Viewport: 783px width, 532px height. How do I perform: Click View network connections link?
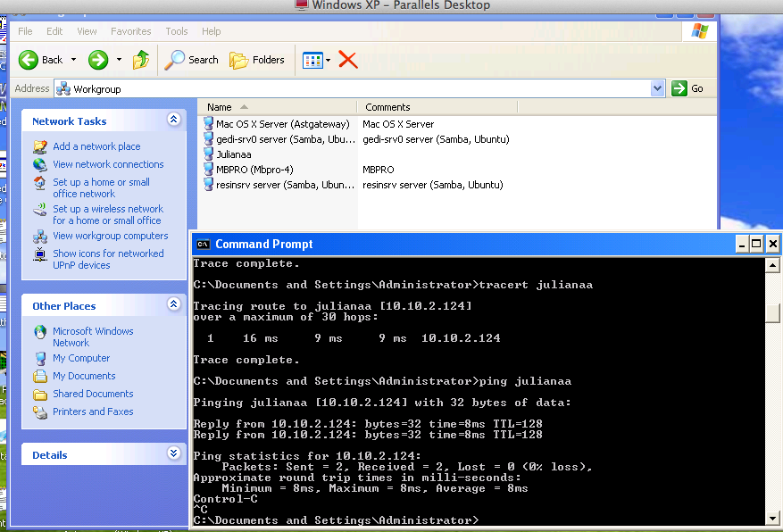pos(108,164)
